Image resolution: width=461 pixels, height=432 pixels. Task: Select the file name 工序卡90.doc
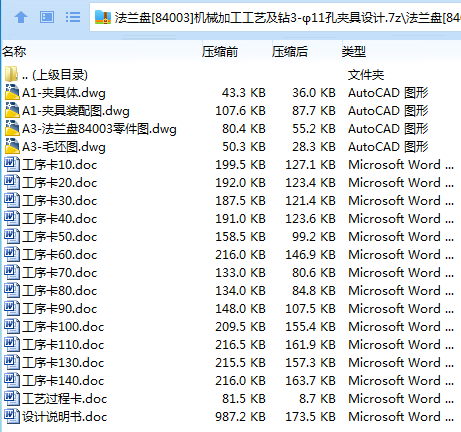pos(60,309)
